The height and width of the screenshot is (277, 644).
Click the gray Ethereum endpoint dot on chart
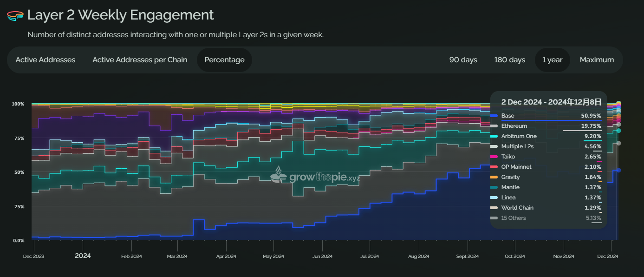coord(618,143)
